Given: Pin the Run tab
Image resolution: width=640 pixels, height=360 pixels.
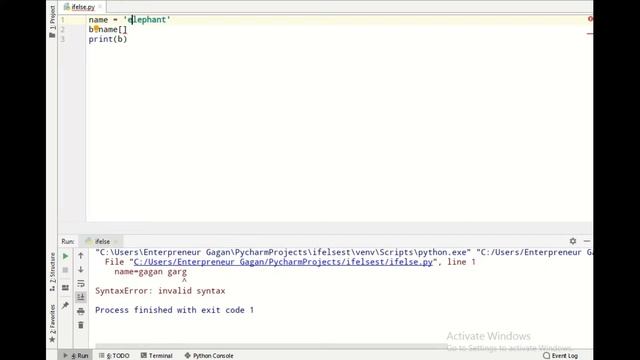Looking at the screenshot, I should (65, 305).
